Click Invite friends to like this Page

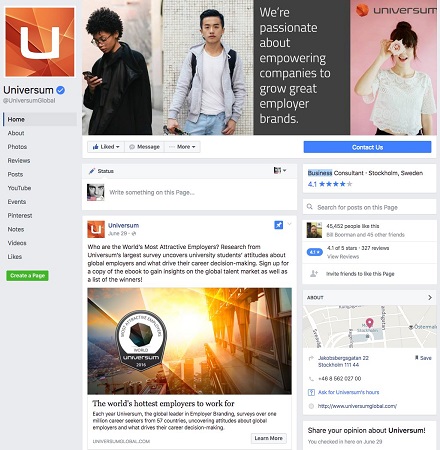[360, 274]
